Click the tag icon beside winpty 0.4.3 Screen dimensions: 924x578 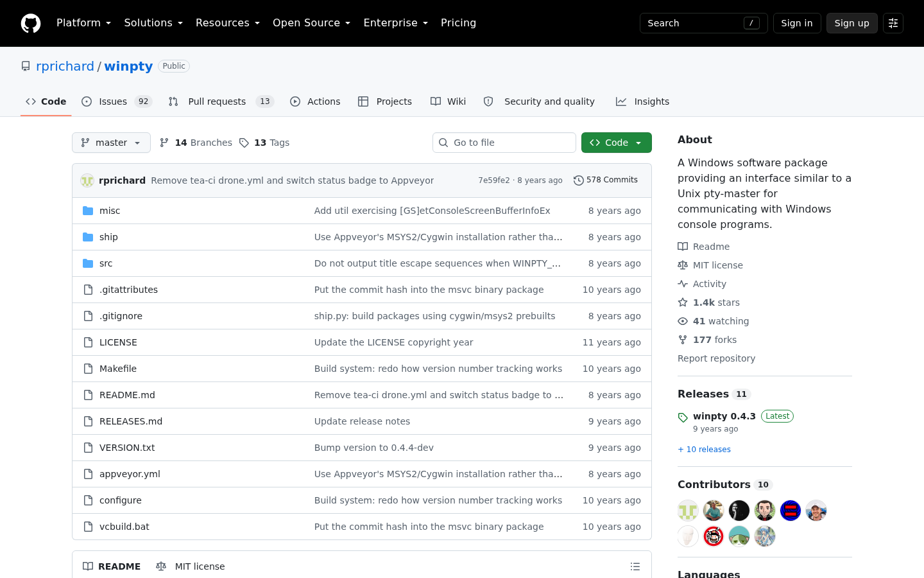click(x=683, y=417)
